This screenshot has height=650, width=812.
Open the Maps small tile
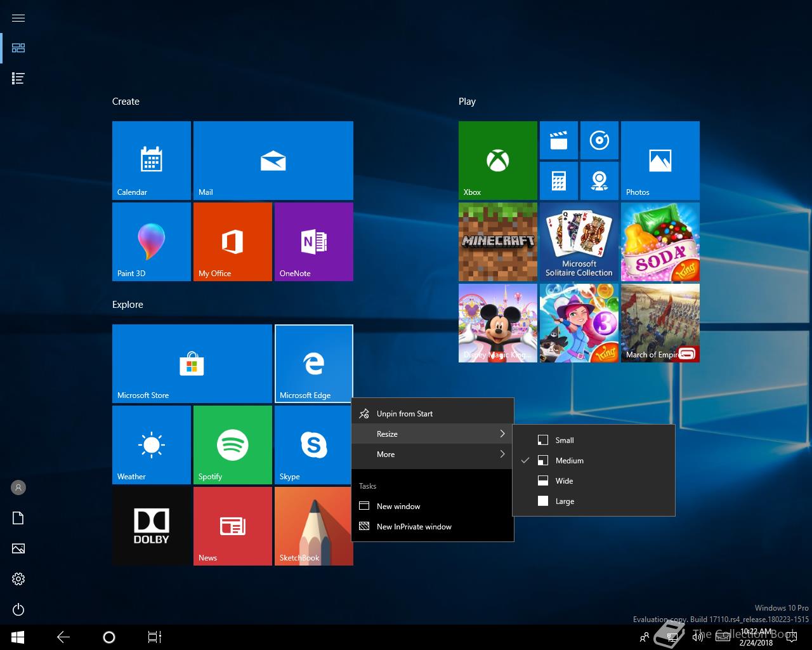599,181
